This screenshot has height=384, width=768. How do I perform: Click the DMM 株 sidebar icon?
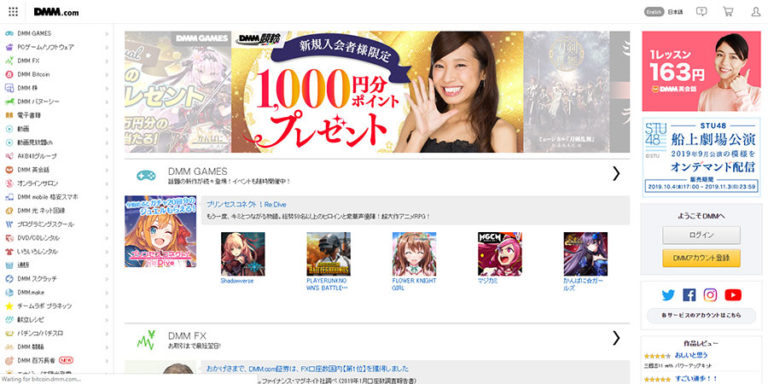coord(9,88)
